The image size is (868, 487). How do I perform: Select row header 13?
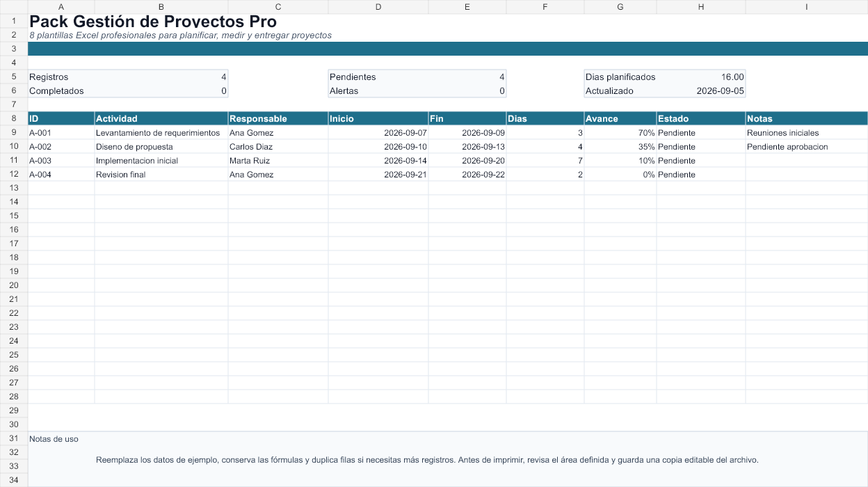[x=14, y=188]
